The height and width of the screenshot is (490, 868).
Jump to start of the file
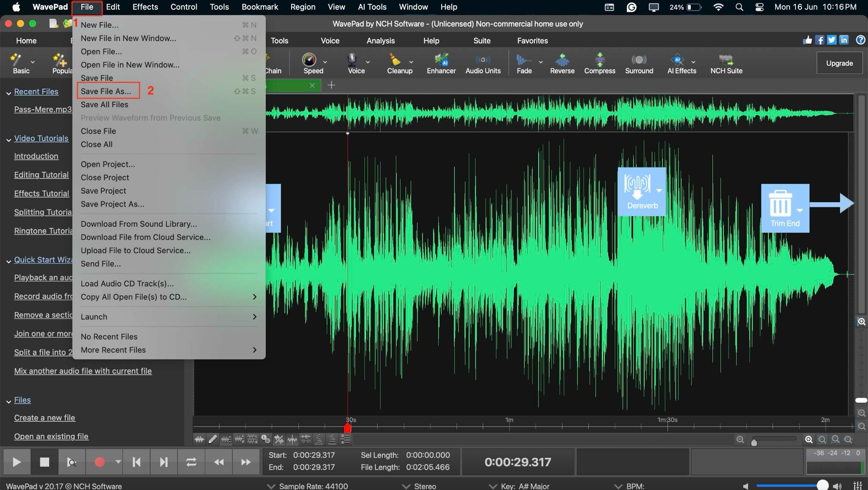[x=136, y=462]
